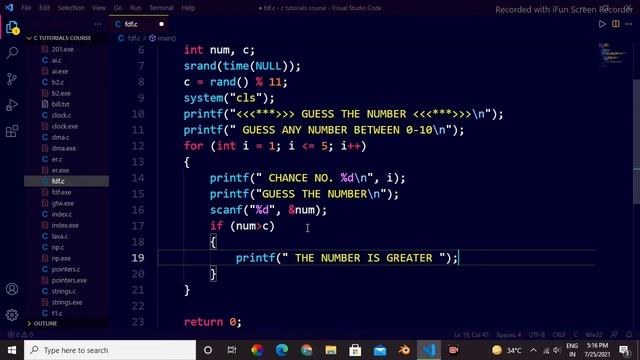Open clock.c in the file tree
The height and width of the screenshot is (360, 640).
tap(61, 116)
